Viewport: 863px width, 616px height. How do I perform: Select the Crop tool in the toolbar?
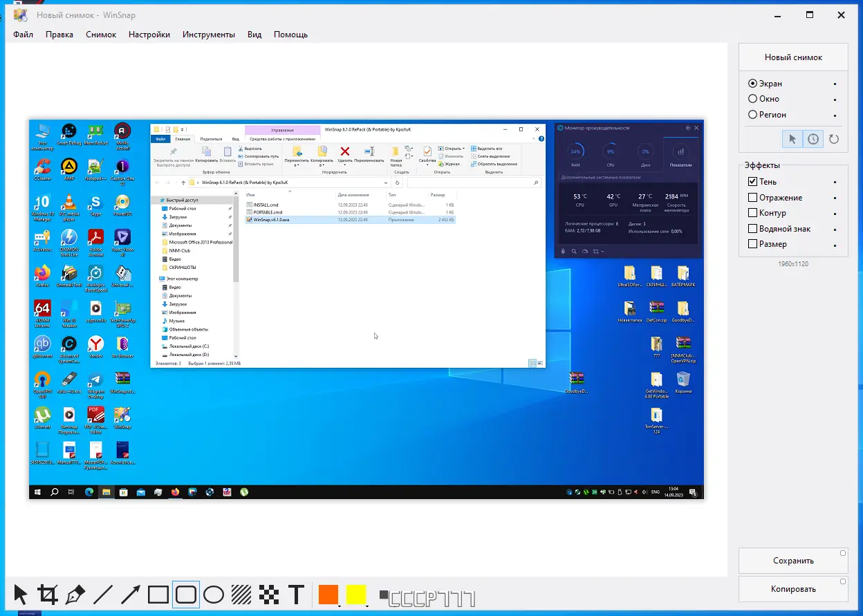pos(48,594)
